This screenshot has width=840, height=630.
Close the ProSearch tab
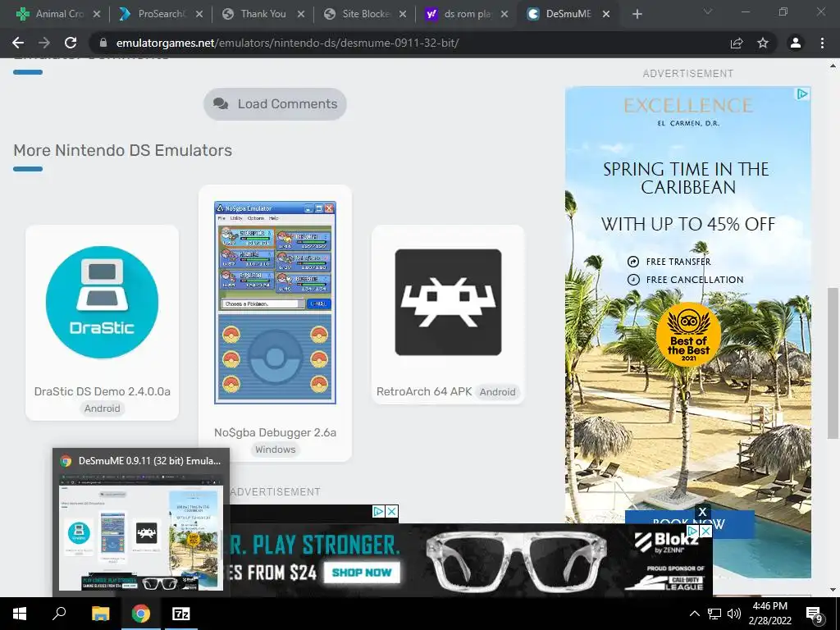199,15
